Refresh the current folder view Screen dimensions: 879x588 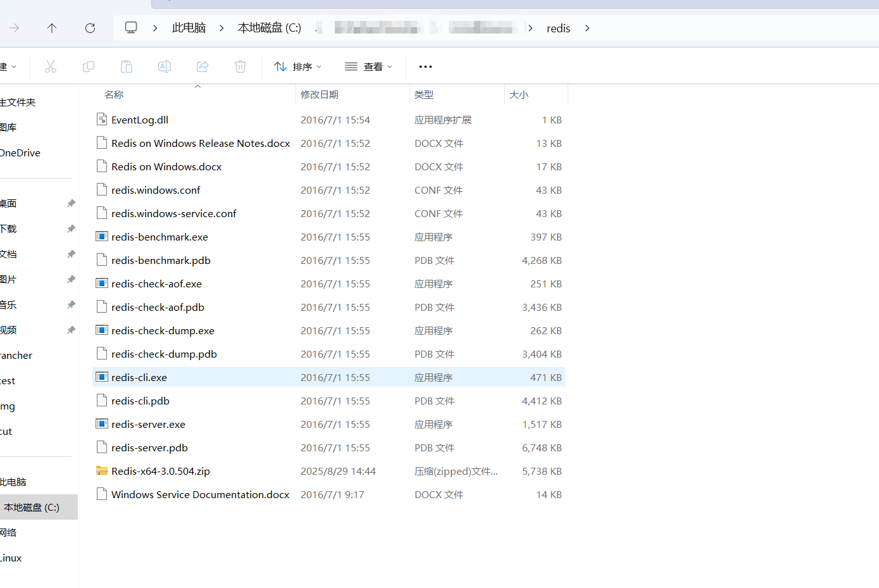[90, 28]
